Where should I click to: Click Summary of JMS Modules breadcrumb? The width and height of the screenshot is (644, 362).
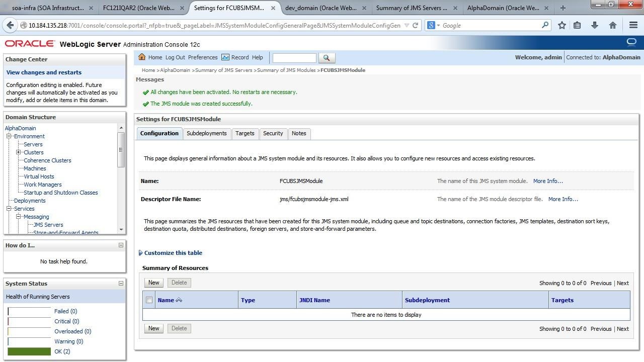click(286, 70)
